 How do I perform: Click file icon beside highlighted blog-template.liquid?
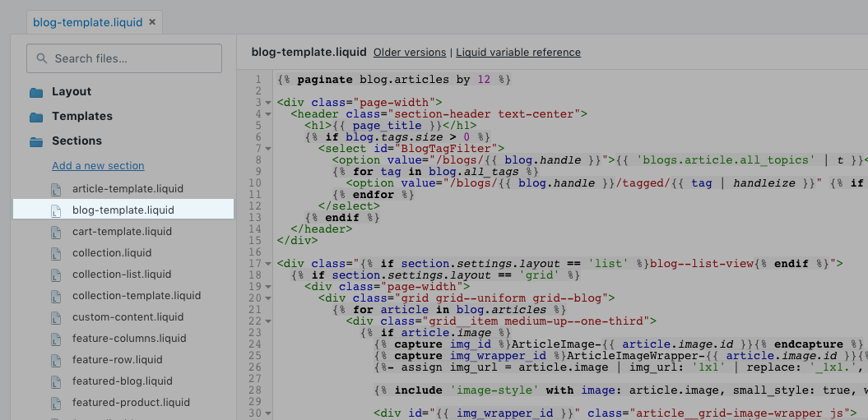click(x=55, y=210)
